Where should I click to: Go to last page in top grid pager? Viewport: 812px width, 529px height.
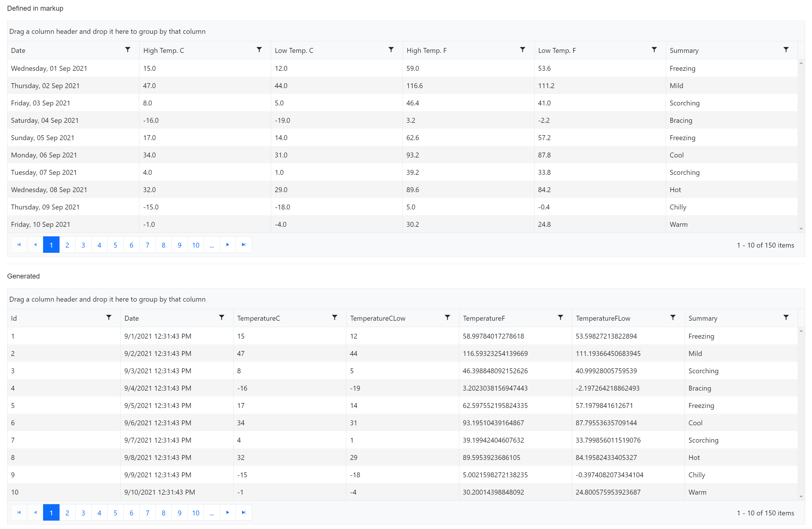coord(244,245)
